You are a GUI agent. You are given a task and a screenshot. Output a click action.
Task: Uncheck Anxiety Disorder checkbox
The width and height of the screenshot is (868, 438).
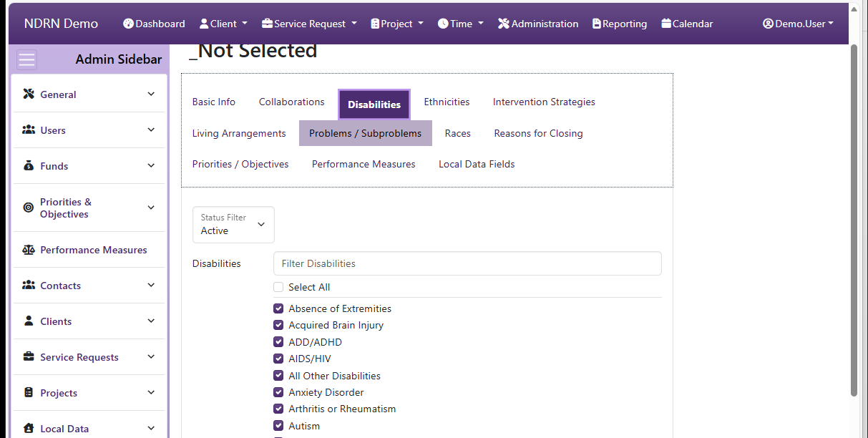(x=278, y=392)
